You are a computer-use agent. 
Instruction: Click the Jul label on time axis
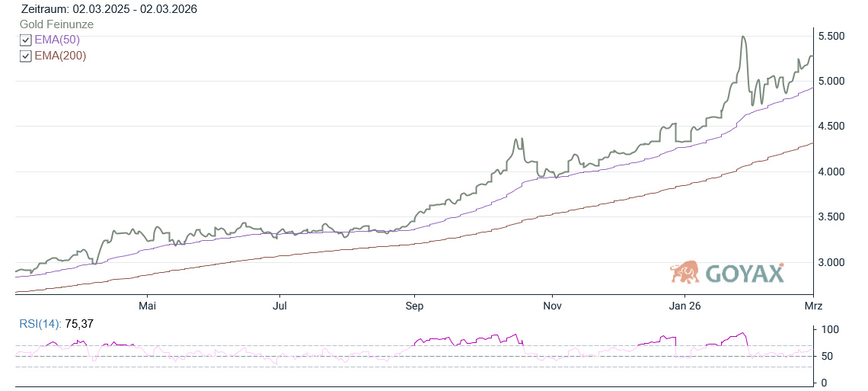pos(279,306)
